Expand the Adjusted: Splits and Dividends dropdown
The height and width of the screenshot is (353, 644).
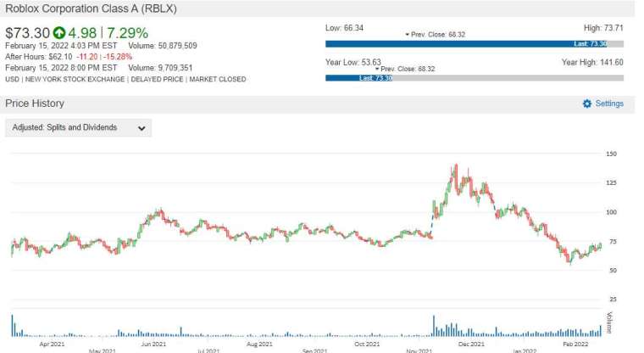[x=79, y=127]
